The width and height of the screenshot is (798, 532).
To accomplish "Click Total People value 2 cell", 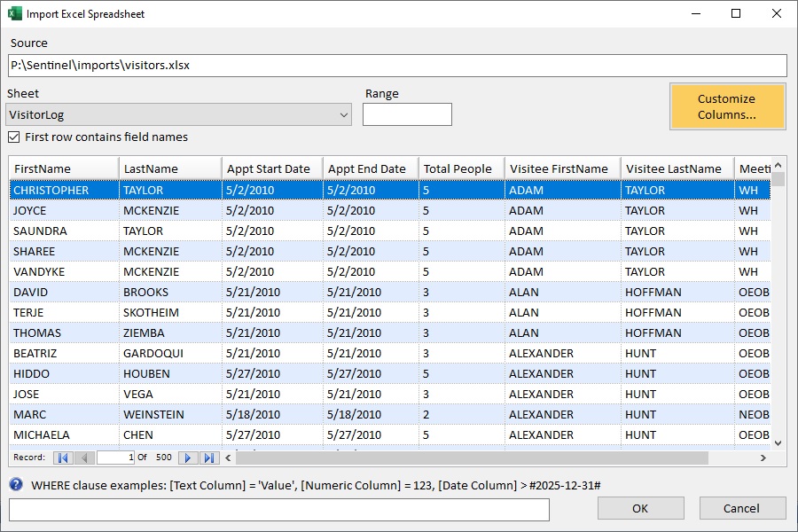I will pyautogui.click(x=462, y=414).
